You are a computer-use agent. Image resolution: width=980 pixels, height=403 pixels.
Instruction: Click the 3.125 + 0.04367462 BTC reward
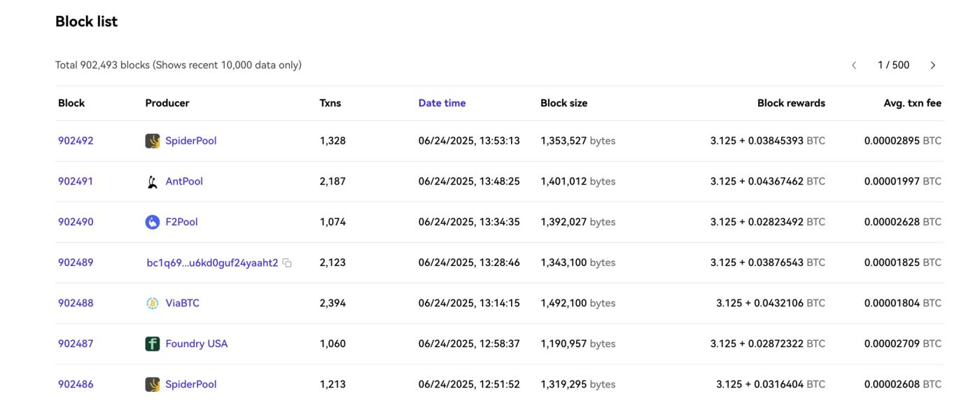(x=768, y=181)
